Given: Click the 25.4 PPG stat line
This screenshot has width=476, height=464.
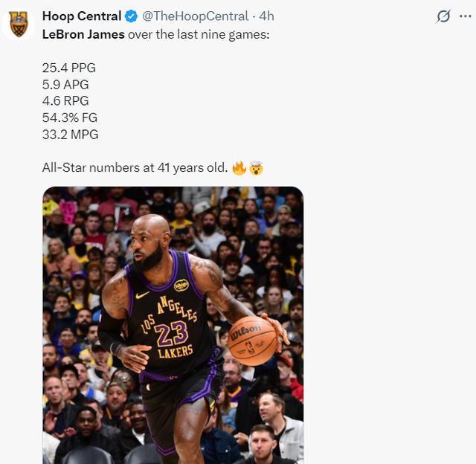Looking at the screenshot, I should tap(69, 68).
